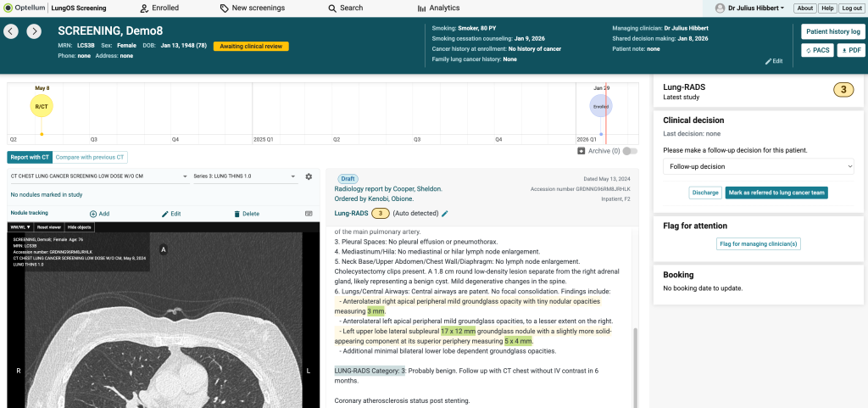Image resolution: width=868 pixels, height=408 pixels.
Task: Go to previous patient arrow
Action: click(x=11, y=31)
